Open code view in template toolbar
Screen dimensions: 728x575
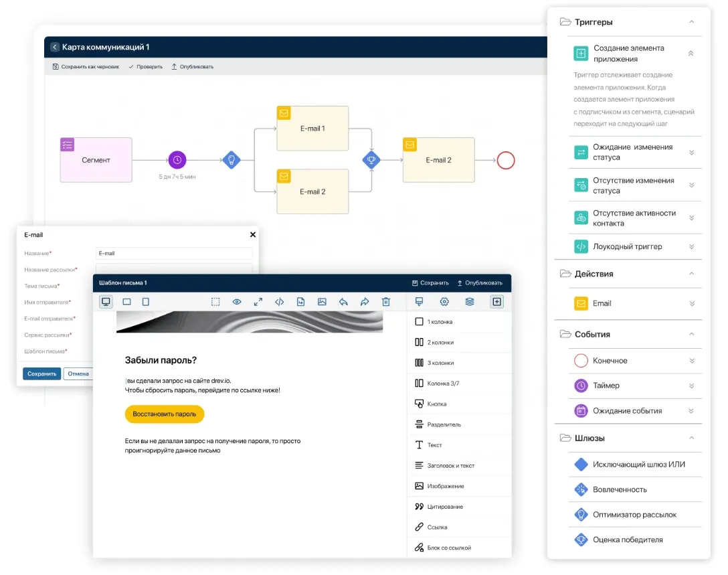click(x=279, y=302)
